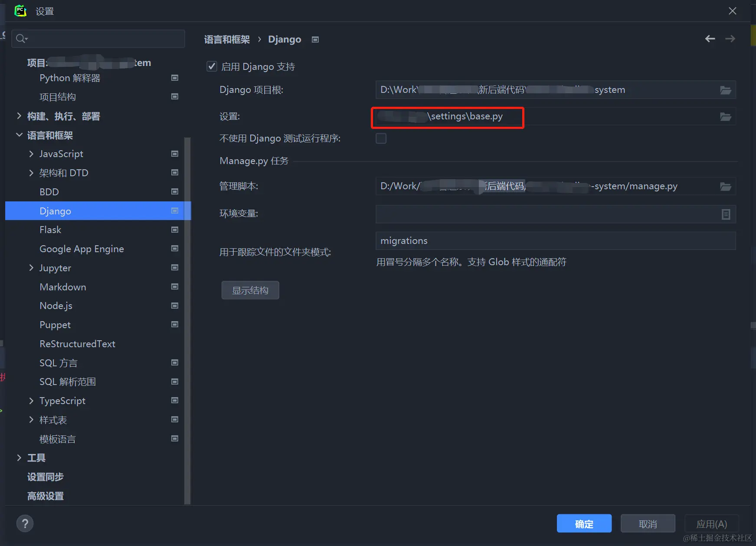The height and width of the screenshot is (546, 756).
Task: Expand the Jupyter tree node
Action: pyautogui.click(x=31, y=268)
